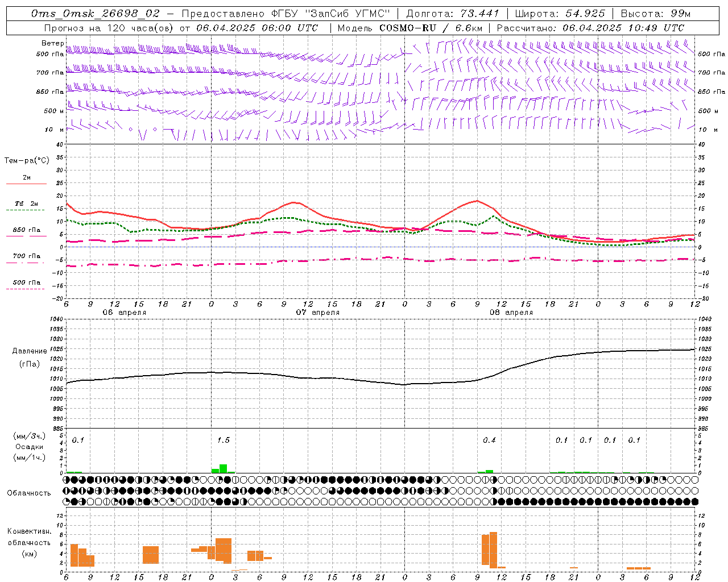Click the green dashed Td legend line sample

(25, 210)
